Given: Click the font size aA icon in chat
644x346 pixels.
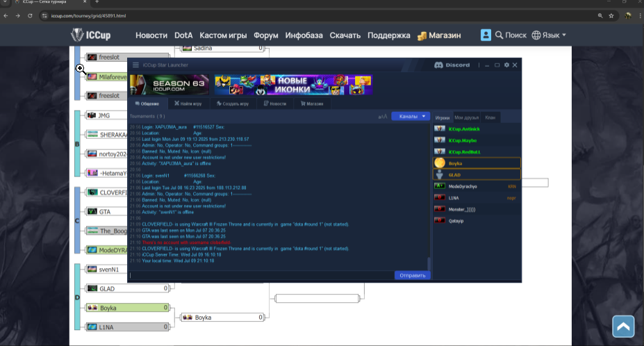Looking at the screenshot, I should pyautogui.click(x=382, y=117).
